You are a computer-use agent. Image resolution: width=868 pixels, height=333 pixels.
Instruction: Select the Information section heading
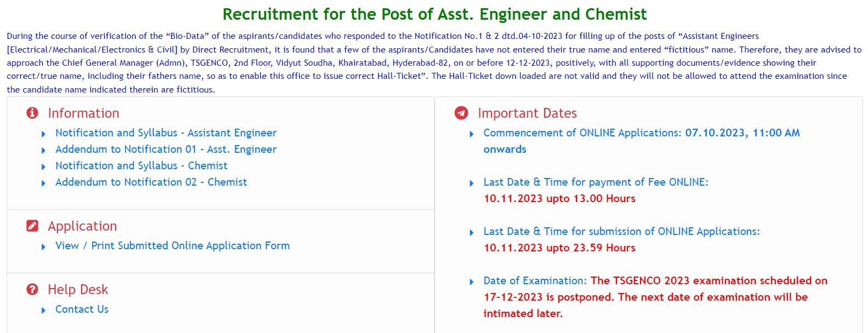coord(84,113)
